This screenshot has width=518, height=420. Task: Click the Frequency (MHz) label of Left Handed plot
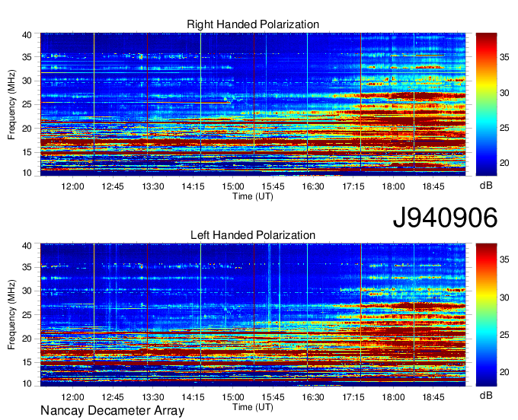11,315
